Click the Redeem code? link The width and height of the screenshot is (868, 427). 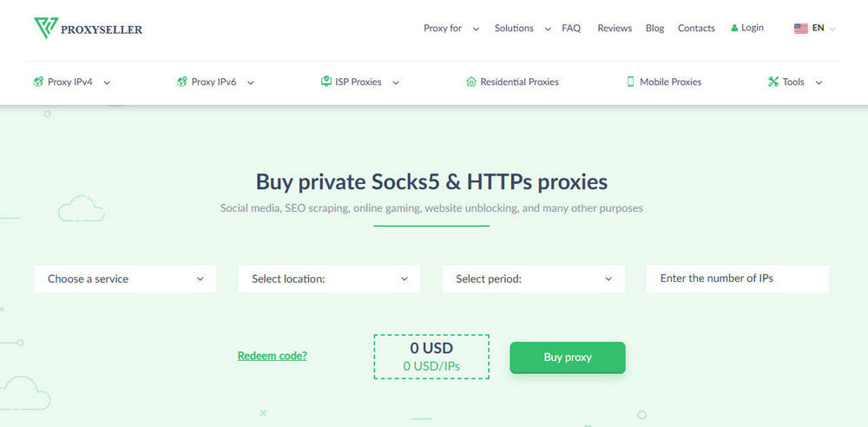coord(272,356)
